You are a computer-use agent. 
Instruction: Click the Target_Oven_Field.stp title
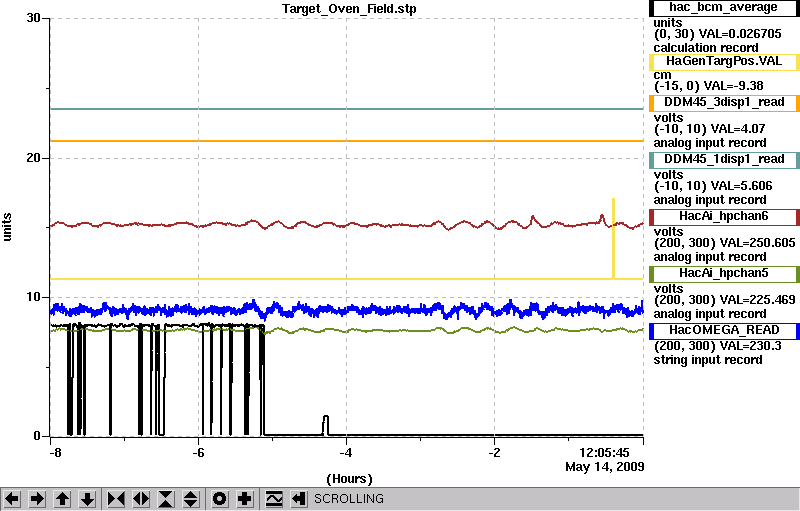click(349, 9)
